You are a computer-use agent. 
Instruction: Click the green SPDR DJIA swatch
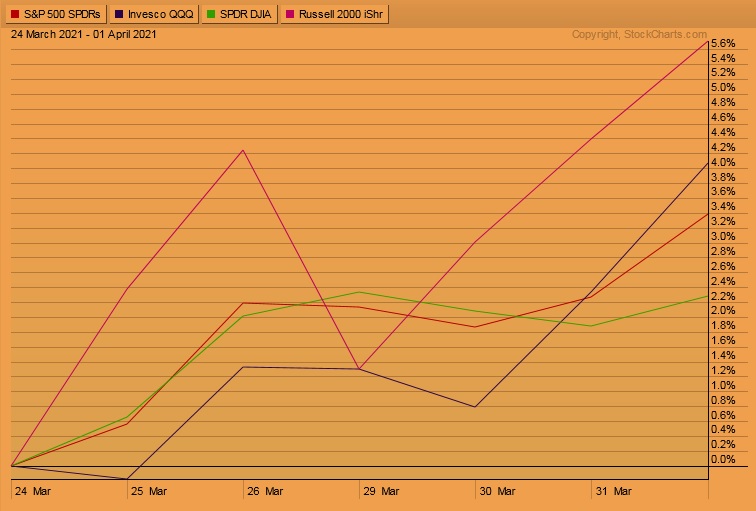[211, 14]
